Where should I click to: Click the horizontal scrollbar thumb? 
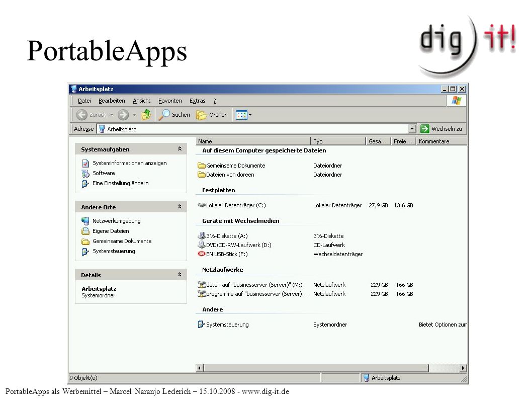tap(316, 368)
